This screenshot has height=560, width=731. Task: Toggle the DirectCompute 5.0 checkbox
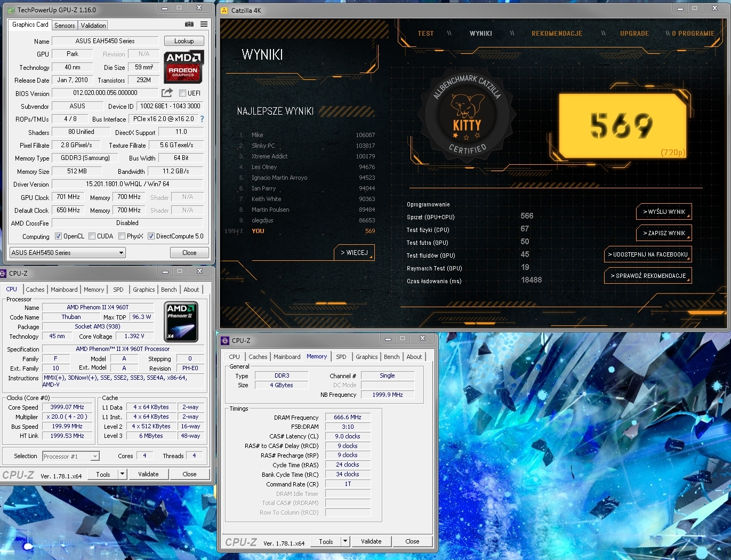pyautogui.click(x=151, y=236)
